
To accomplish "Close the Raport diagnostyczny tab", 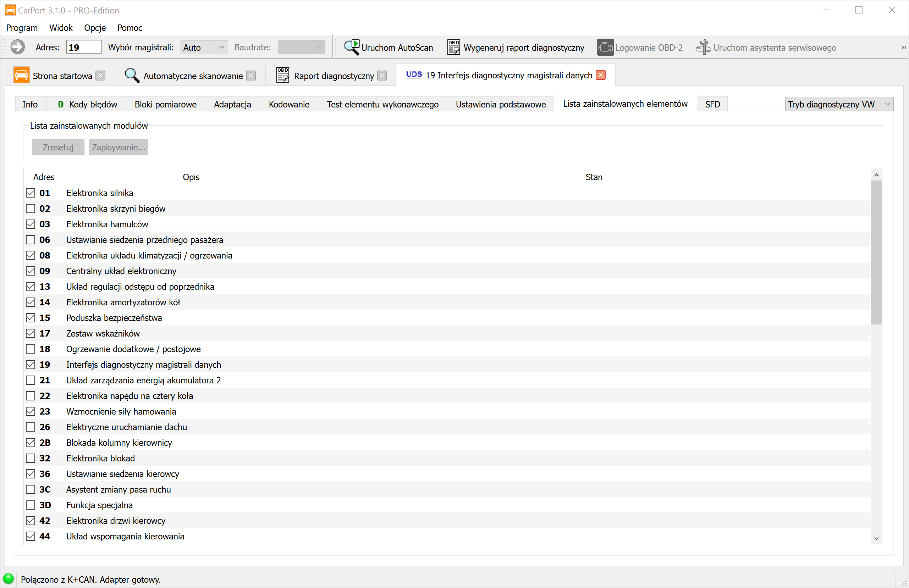I will (x=382, y=76).
